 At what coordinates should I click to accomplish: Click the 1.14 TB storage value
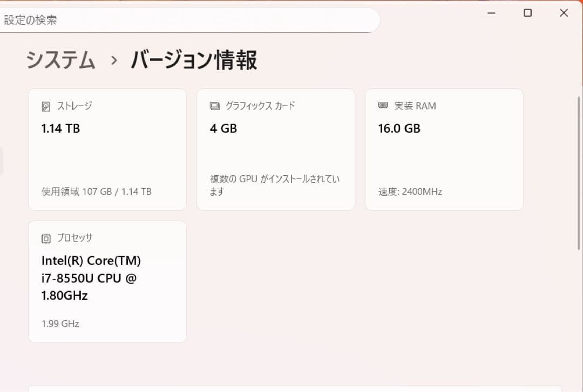(60, 128)
